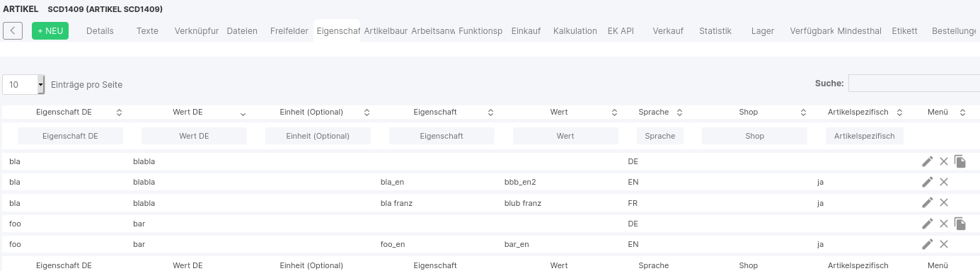Open the Kalkulation tab
980x271 pixels.
pos(575,31)
